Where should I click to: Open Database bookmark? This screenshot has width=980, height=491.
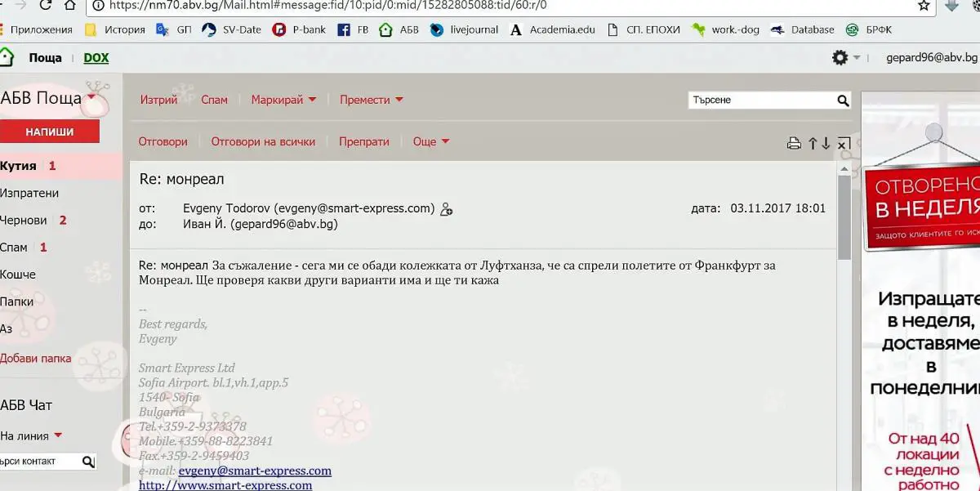click(x=803, y=29)
